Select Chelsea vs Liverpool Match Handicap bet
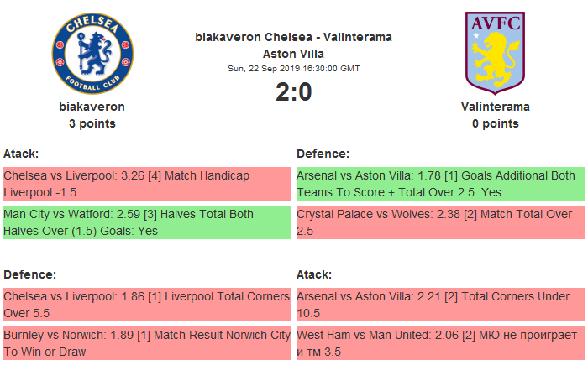Viewport: 588px width, 386px height. point(146,184)
